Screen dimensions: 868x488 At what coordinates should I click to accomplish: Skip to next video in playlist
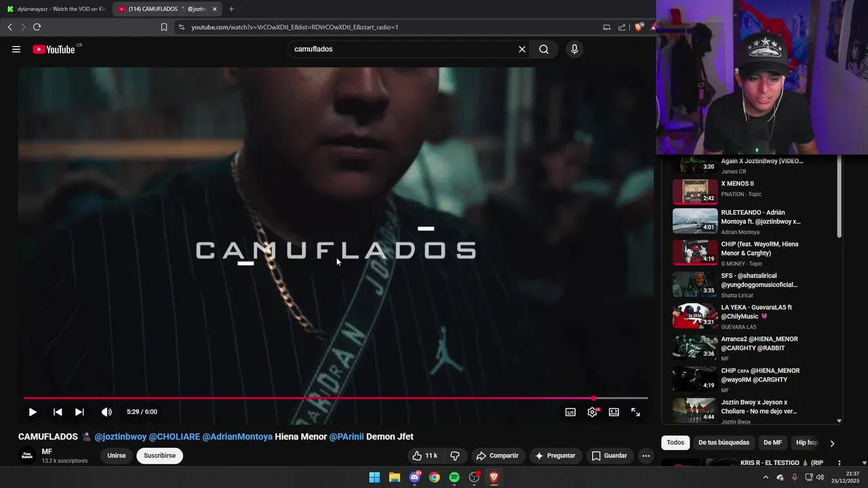click(79, 412)
